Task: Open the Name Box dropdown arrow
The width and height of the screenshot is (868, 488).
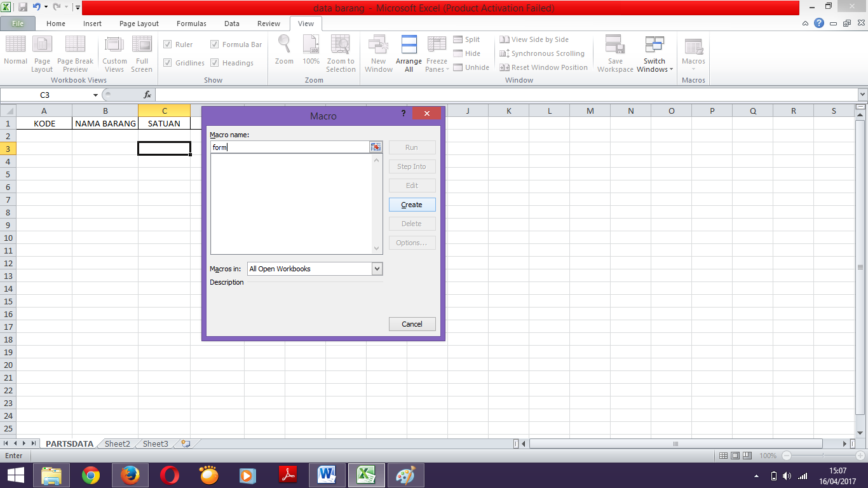Action: click(95, 95)
